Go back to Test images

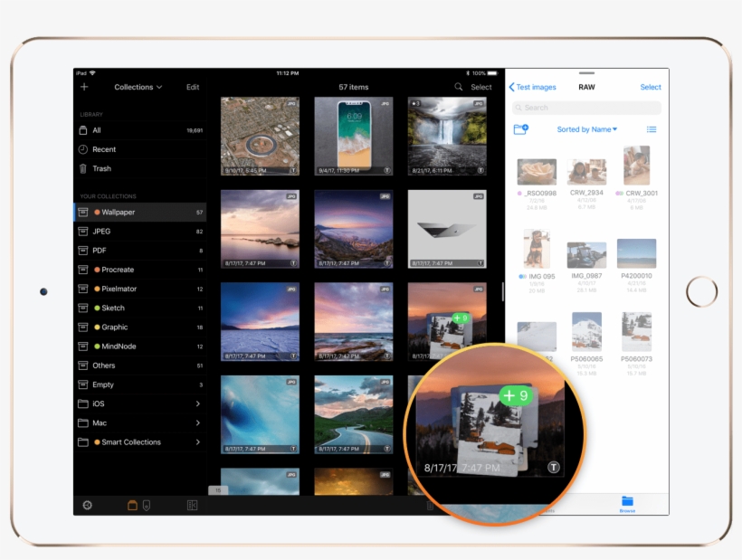click(x=532, y=87)
